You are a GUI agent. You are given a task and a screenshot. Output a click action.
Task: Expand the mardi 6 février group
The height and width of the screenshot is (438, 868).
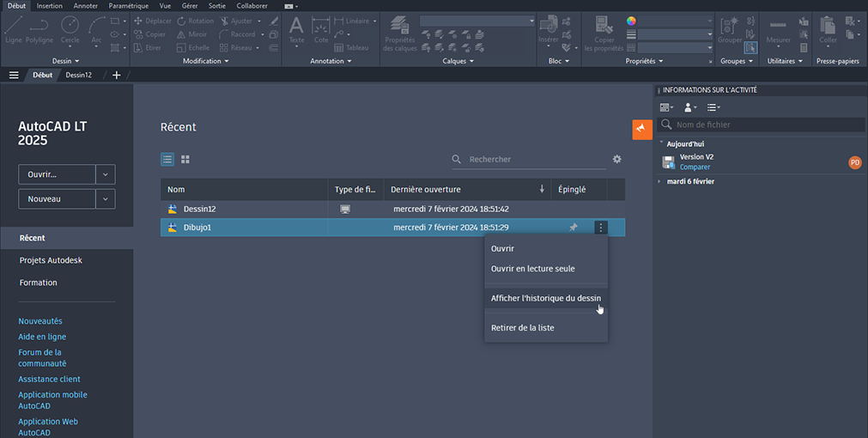tap(659, 181)
